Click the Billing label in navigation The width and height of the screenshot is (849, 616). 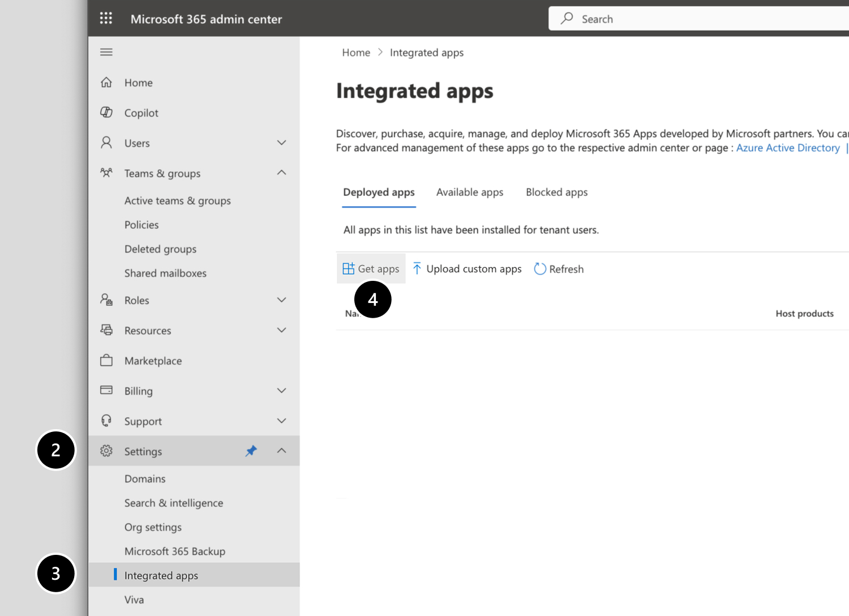(x=139, y=391)
